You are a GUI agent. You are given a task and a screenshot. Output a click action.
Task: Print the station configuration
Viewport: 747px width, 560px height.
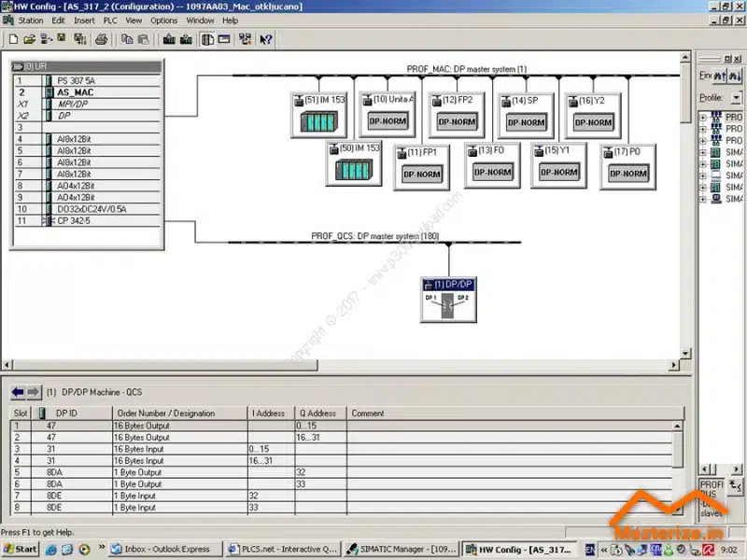click(x=100, y=38)
